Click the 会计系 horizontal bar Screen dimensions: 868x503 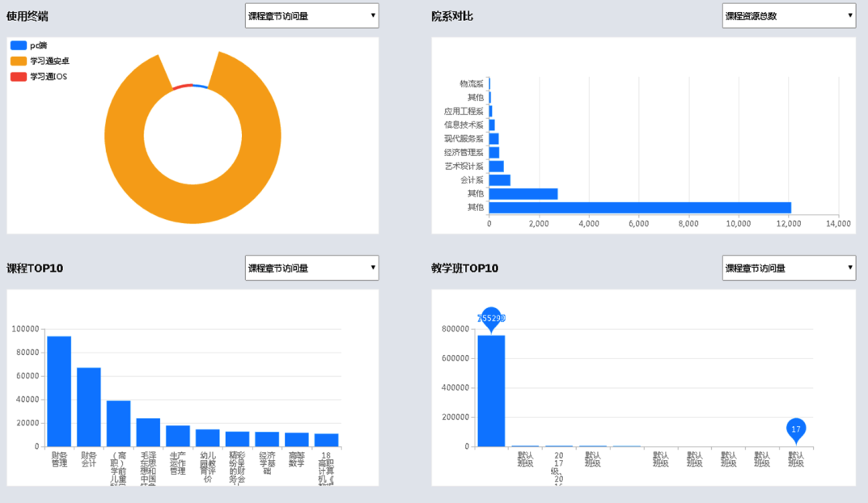pos(500,180)
